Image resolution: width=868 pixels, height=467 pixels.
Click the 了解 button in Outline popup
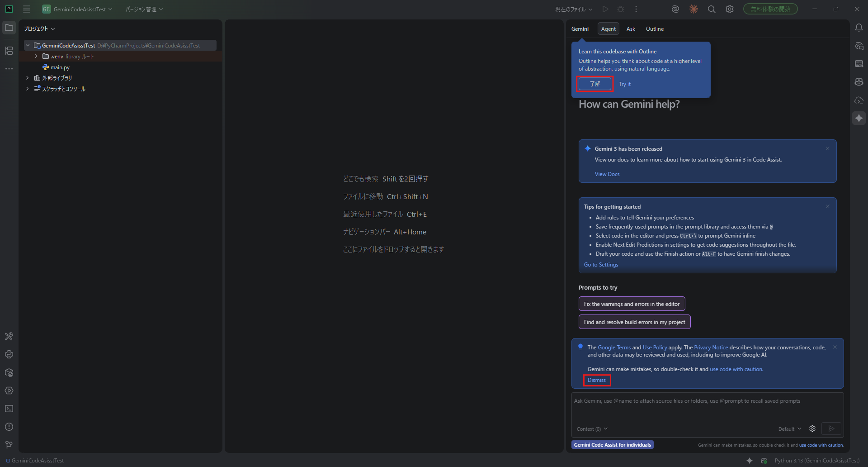click(595, 84)
